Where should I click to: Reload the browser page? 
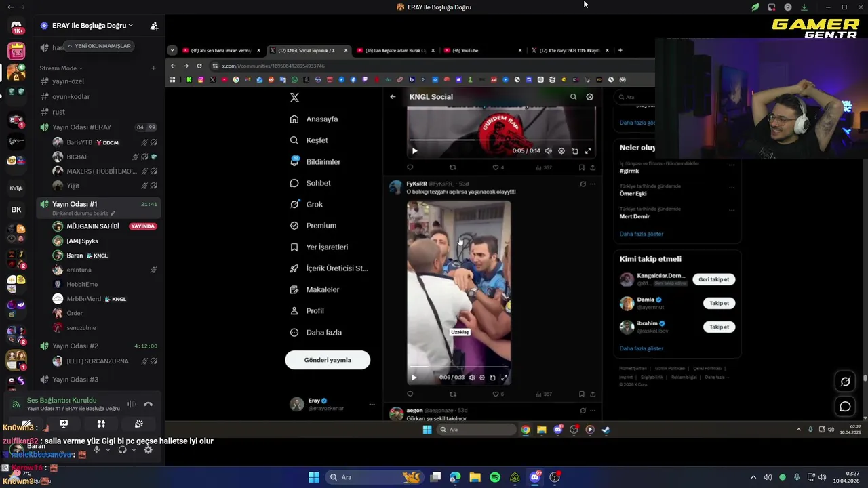coord(199,66)
